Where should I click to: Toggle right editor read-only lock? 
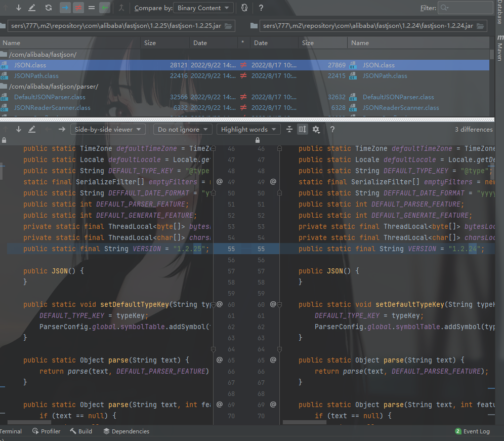258,140
